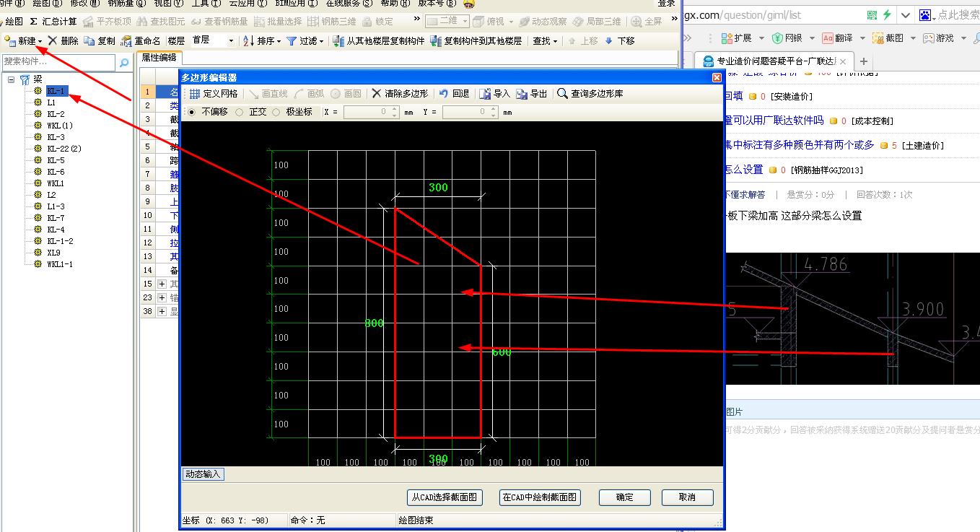The height and width of the screenshot is (532, 980).
Task: Click the 批量选择 toolbar tool
Action: pyautogui.click(x=279, y=22)
